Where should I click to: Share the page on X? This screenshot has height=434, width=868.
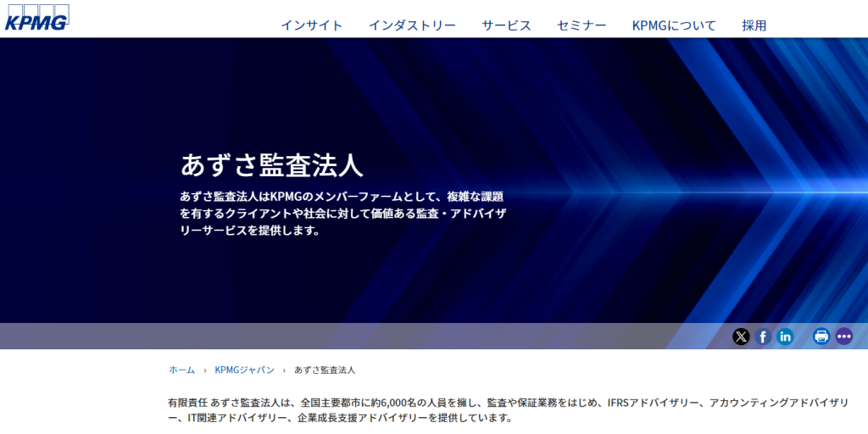tap(741, 337)
